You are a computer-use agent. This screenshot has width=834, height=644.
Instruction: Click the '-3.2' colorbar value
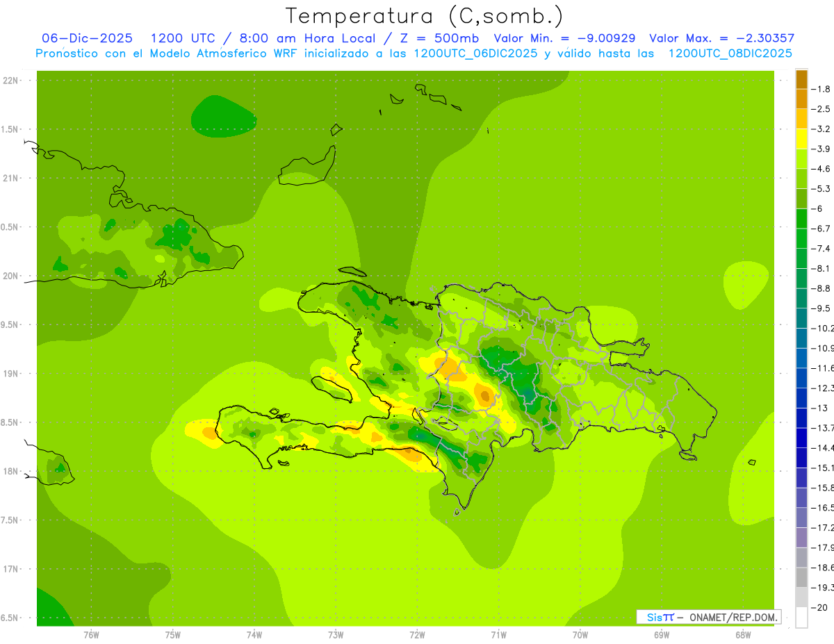(821, 129)
